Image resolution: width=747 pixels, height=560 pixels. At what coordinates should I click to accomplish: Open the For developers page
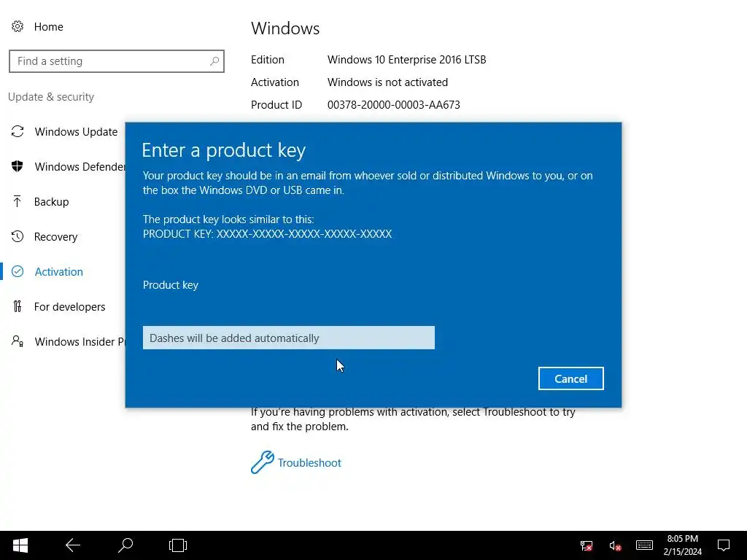(69, 307)
